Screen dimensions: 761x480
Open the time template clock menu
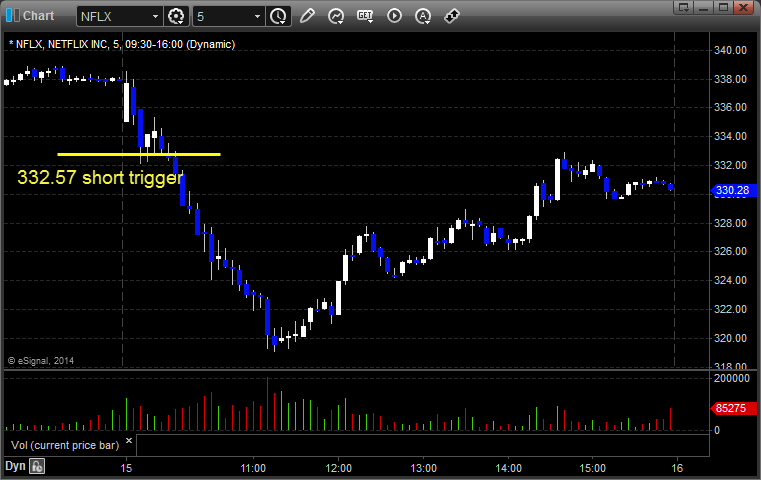[278, 17]
